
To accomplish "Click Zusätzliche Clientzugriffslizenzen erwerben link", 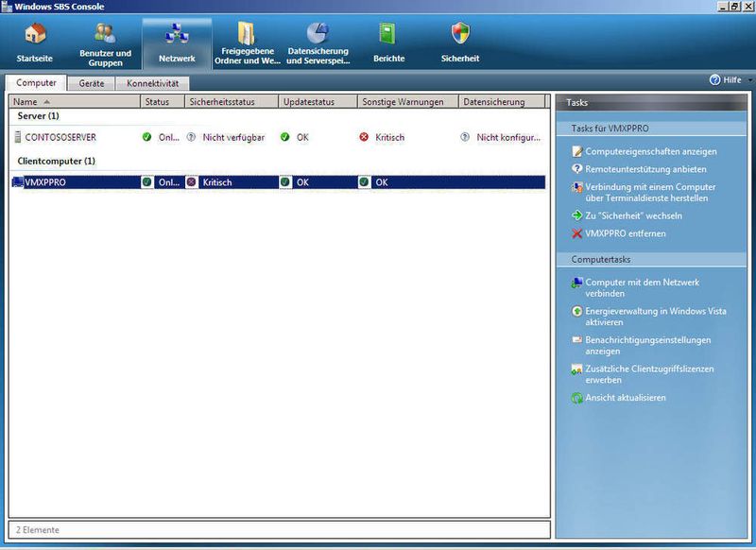I will (x=649, y=374).
